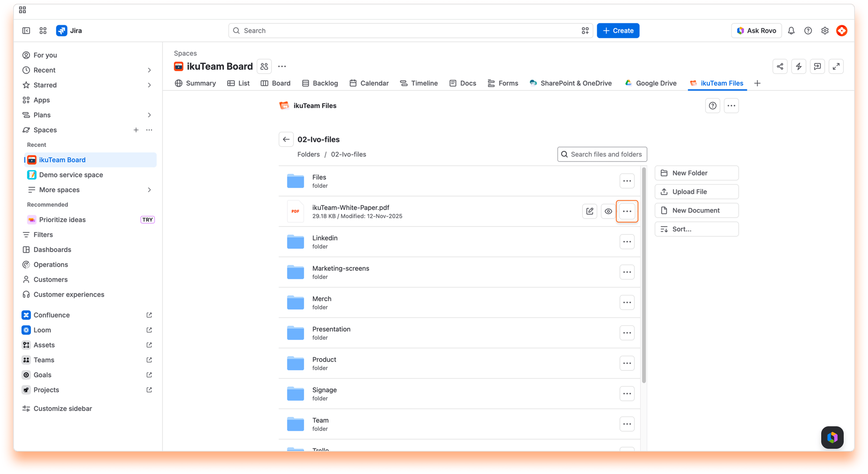Open more options for the Files folder
868x474 pixels.
(x=627, y=181)
